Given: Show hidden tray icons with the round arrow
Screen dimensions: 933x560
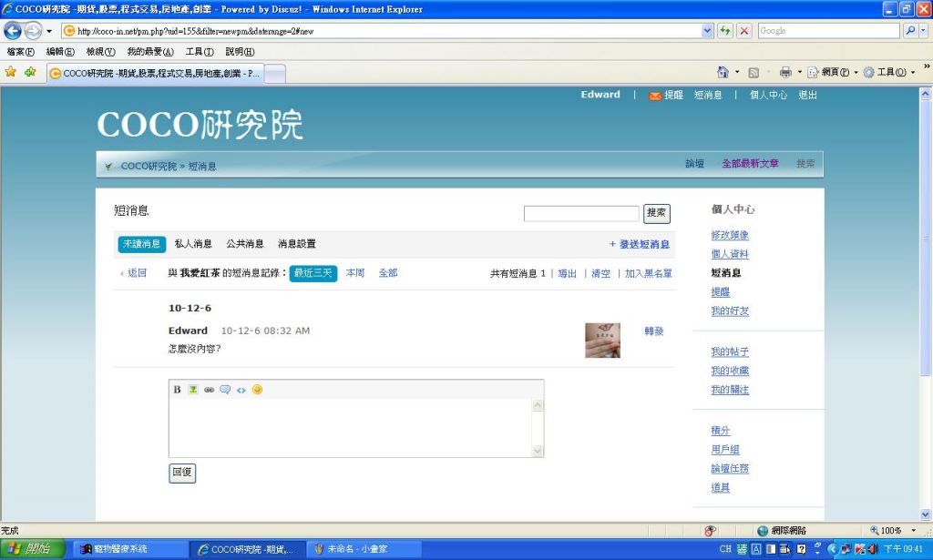Looking at the screenshot, I should coord(833,549).
